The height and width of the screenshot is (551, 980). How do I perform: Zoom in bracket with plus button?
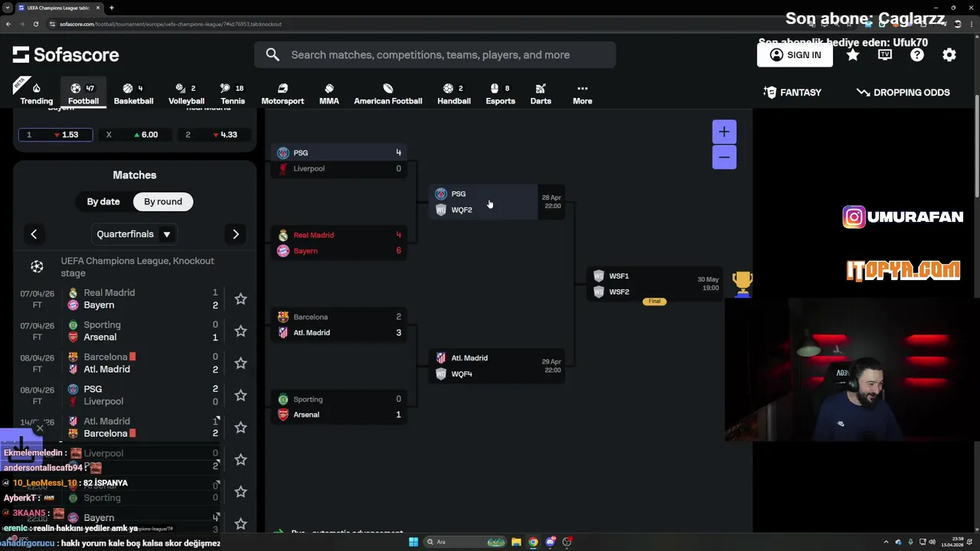click(x=724, y=132)
